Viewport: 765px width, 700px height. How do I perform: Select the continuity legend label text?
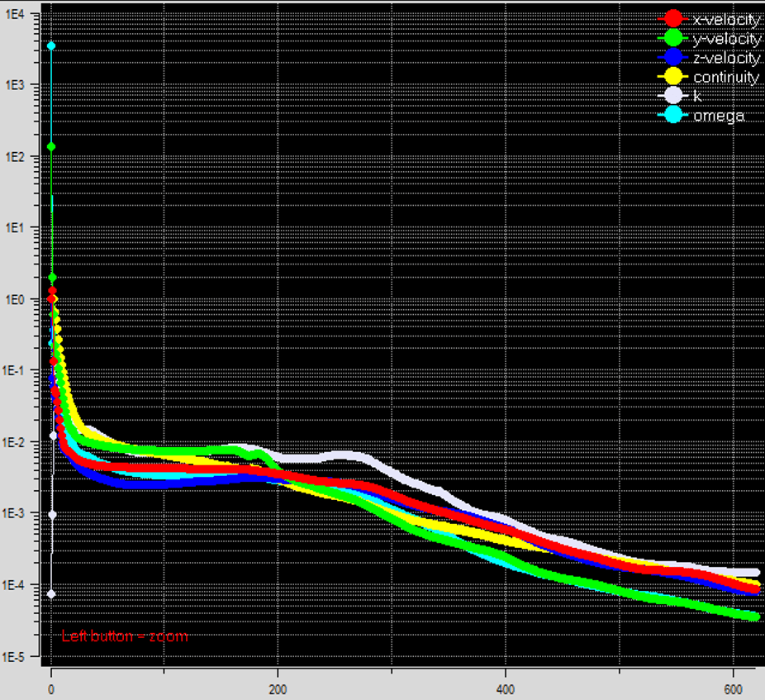[x=726, y=77]
